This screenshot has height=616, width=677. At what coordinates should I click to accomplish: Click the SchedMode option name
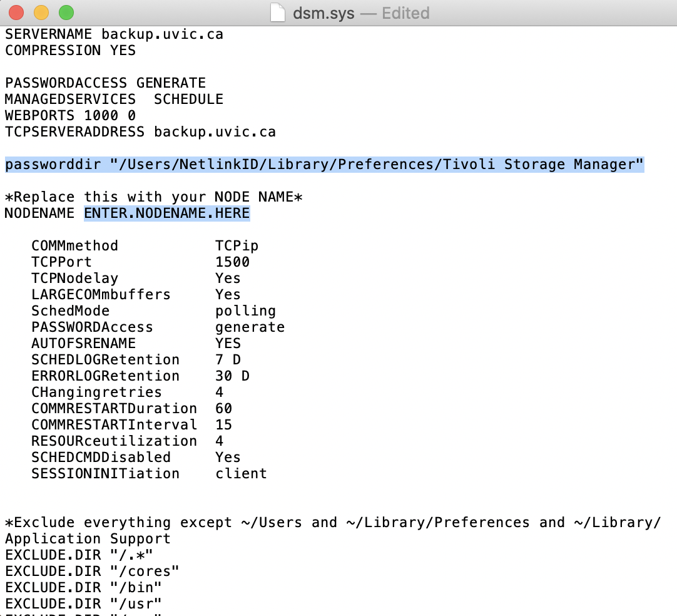(70, 311)
